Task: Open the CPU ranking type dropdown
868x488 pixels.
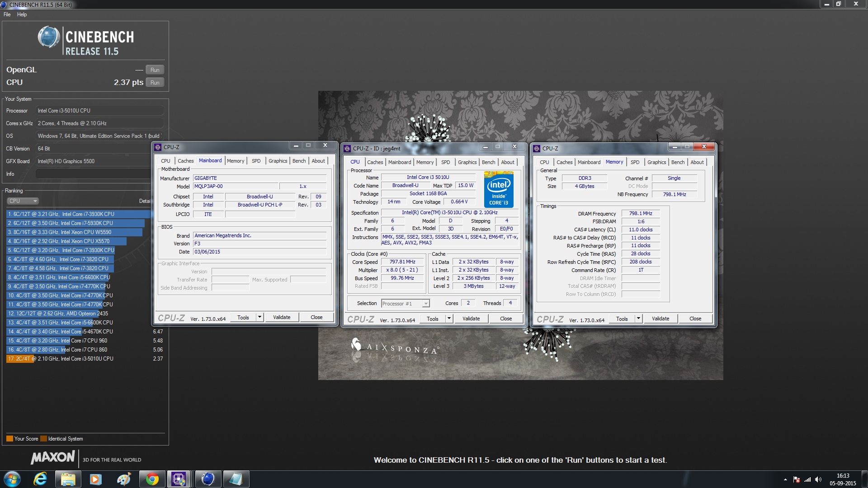Action: pyautogui.click(x=23, y=201)
